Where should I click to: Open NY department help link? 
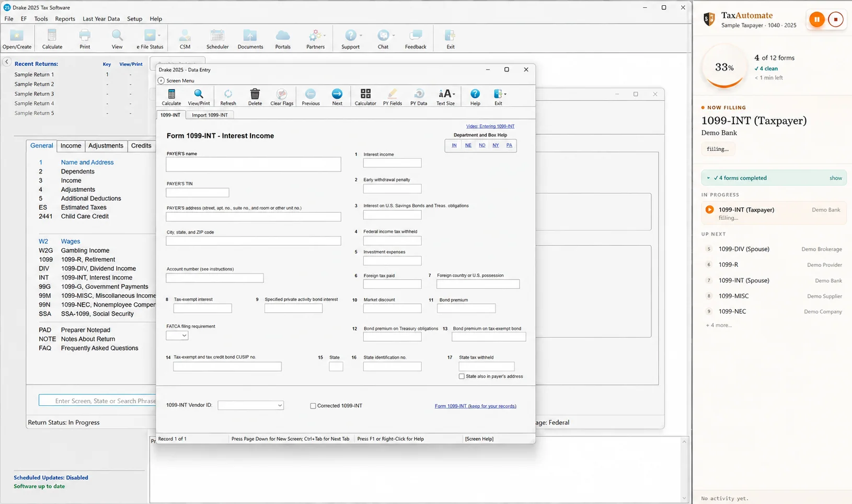(496, 145)
